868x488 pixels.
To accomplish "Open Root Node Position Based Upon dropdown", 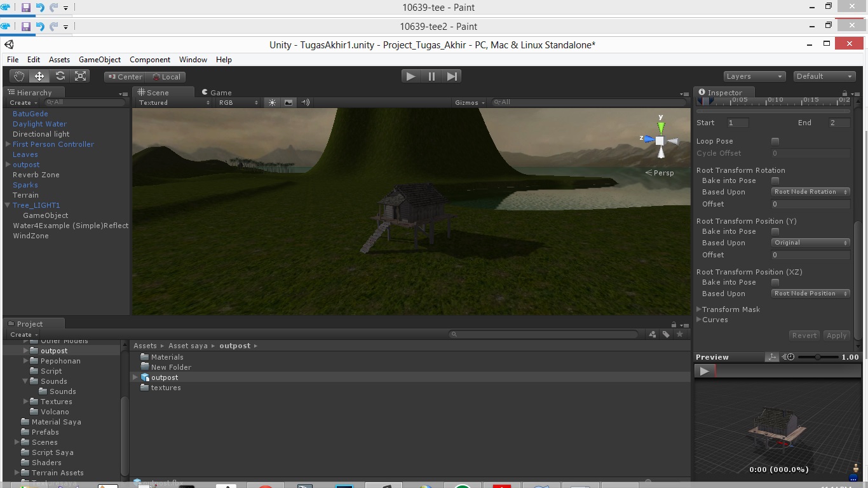I will tap(810, 294).
